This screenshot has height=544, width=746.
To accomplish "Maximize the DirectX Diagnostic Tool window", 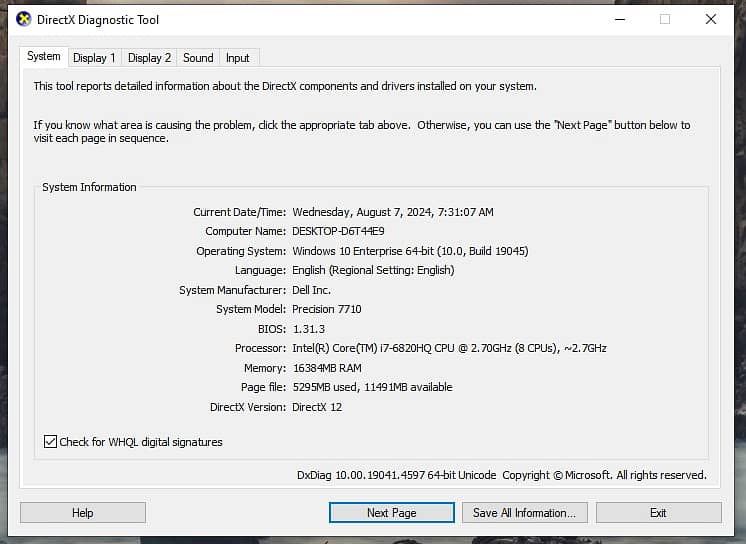I will tap(665, 19).
